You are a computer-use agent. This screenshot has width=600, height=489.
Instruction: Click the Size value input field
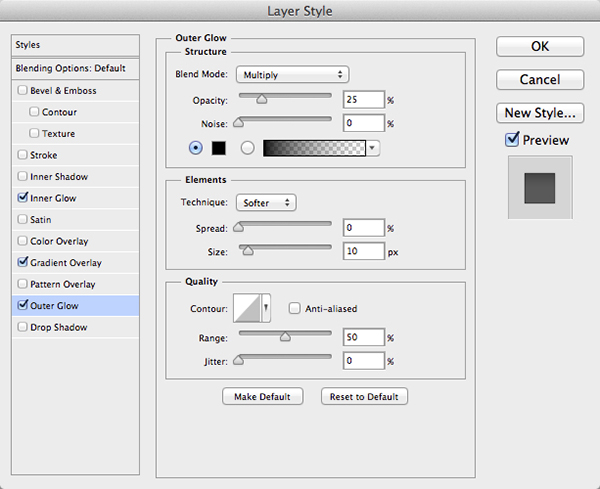coord(362,251)
